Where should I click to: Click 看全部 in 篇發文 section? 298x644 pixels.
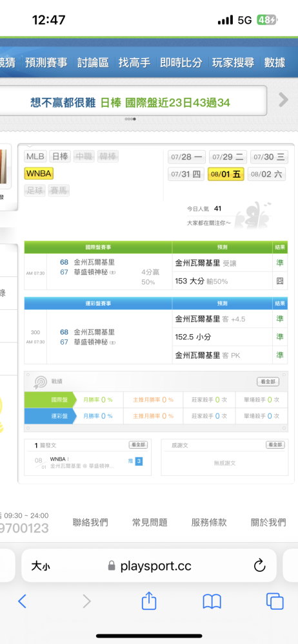[x=138, y=445]
